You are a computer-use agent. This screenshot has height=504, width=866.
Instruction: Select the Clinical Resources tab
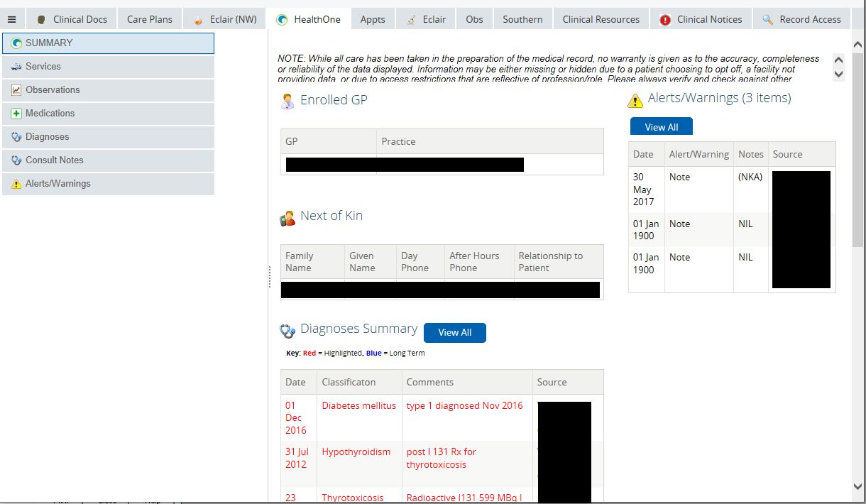(601, 19)
